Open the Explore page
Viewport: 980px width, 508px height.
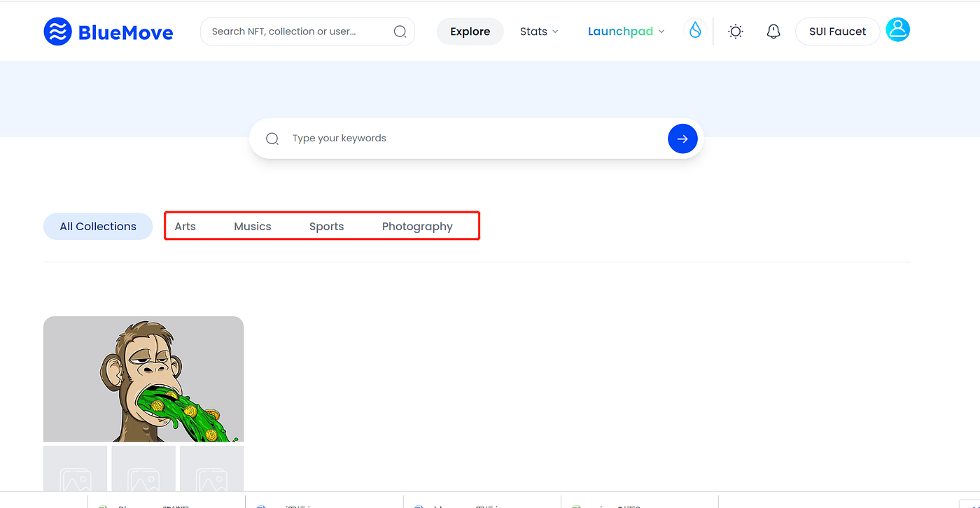point(470,31)
